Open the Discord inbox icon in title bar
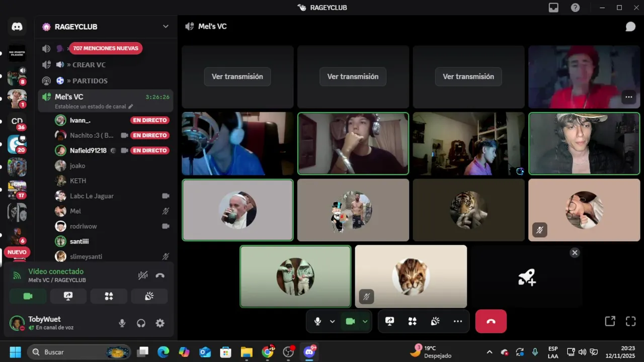The image size is (644, 362). pos(553,8)
